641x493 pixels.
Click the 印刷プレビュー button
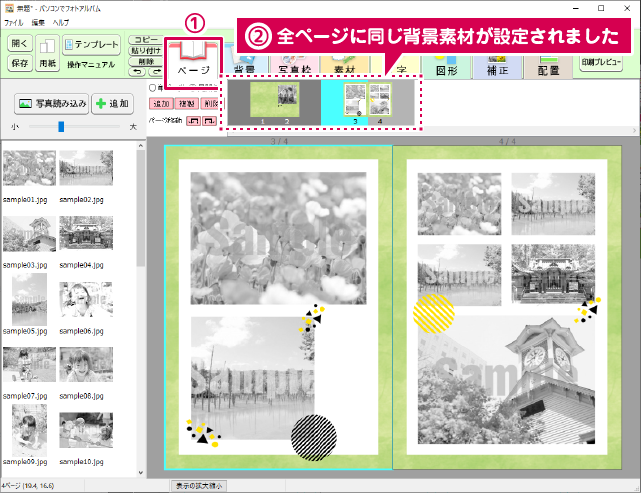click(601, 63)
